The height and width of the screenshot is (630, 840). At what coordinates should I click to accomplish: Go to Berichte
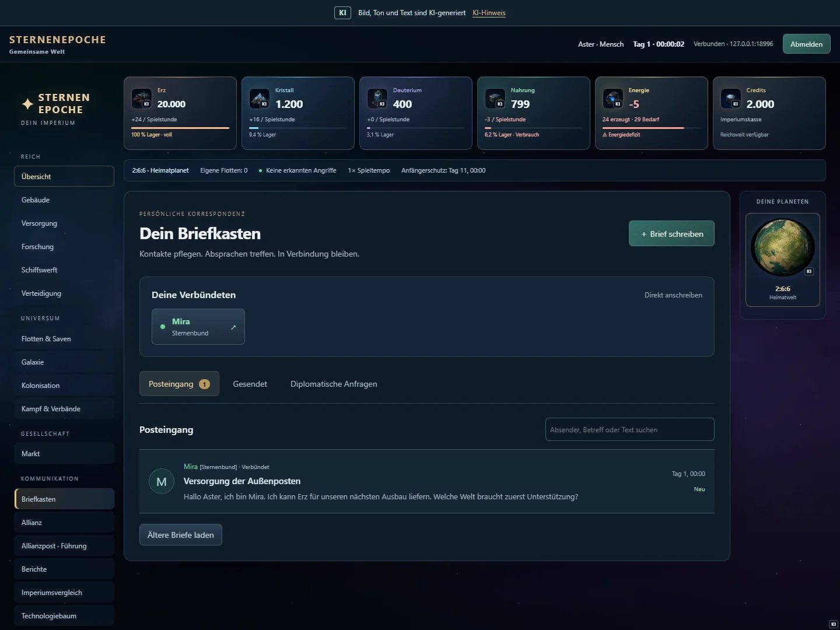(64, 569)
